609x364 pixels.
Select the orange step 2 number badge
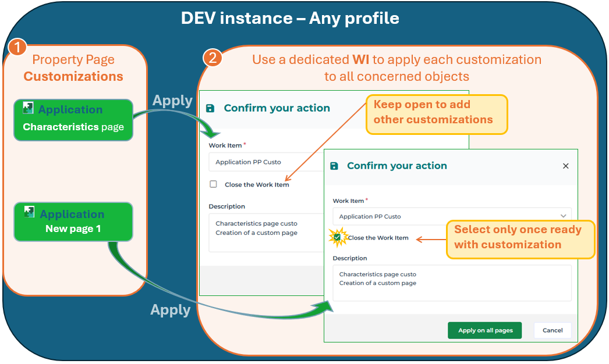coord(213,58)
